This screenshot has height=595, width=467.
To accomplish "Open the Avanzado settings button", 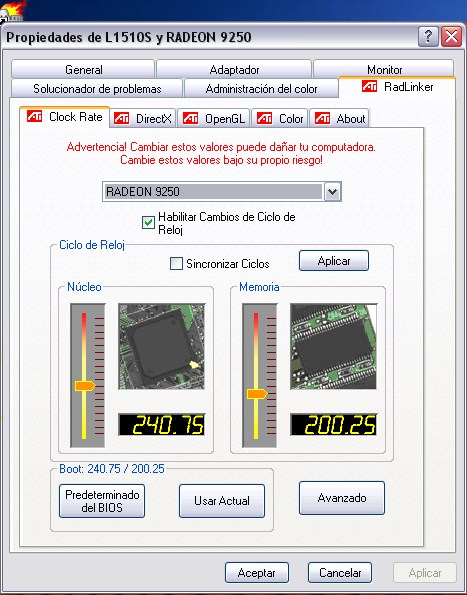I will click(342, 498).
